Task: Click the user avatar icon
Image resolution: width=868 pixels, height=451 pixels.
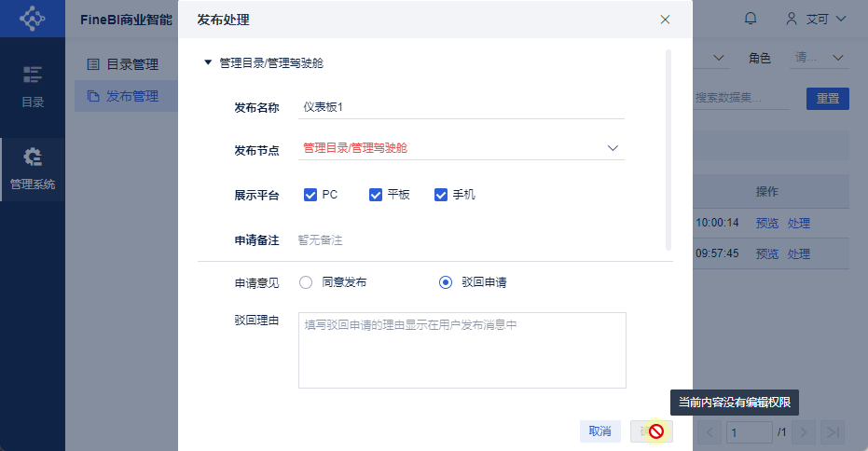Action: point(792,19)
